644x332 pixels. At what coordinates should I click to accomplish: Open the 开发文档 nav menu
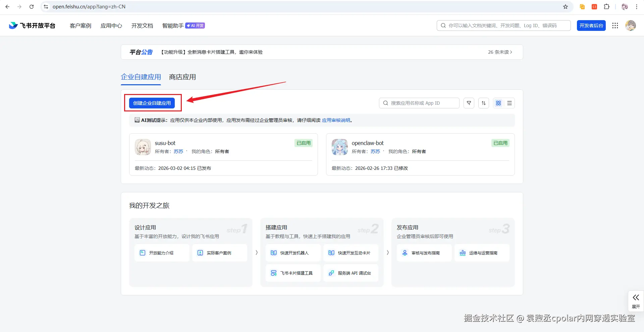pyautogui.click(x=142, y=26)
